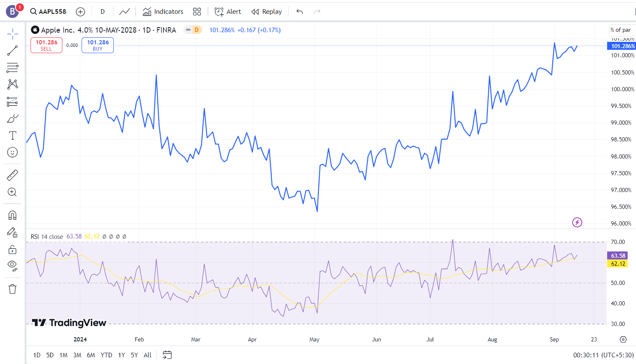The height and width of the screenshot is (364, 636).
Task: Click the 101.286 SELL button
Action: [x=46, y=45]
